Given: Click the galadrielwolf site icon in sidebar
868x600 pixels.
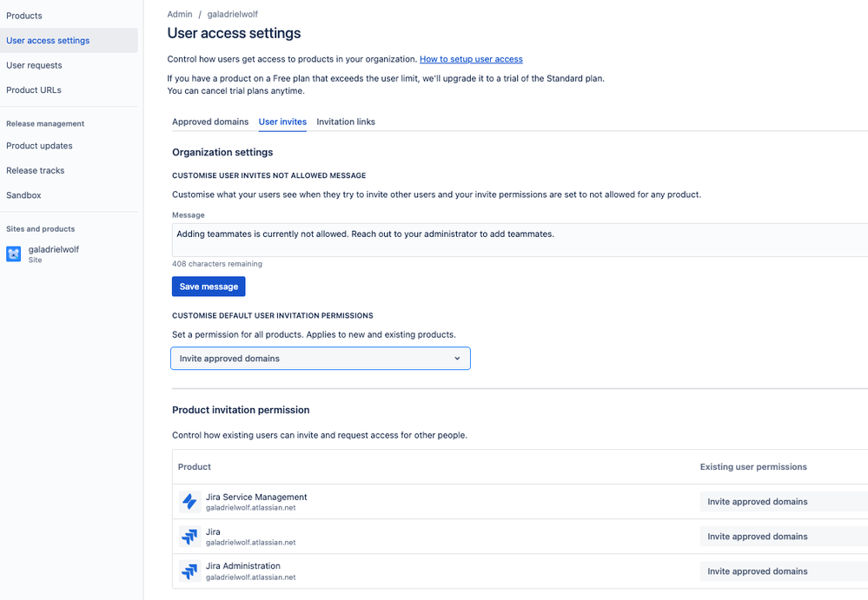Looking at the screenshot, I should click(13, 254).
